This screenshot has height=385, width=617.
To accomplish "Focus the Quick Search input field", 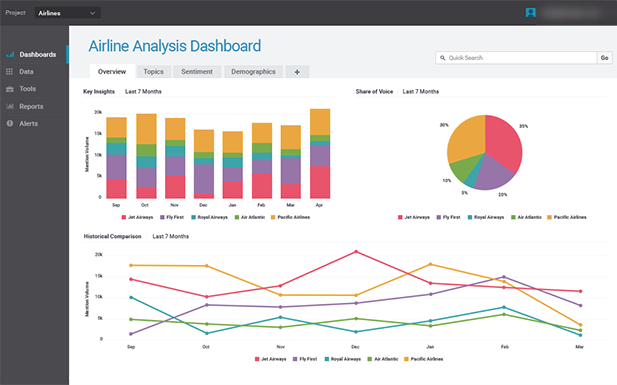I will pyautogui.click(x=516, y=58).
